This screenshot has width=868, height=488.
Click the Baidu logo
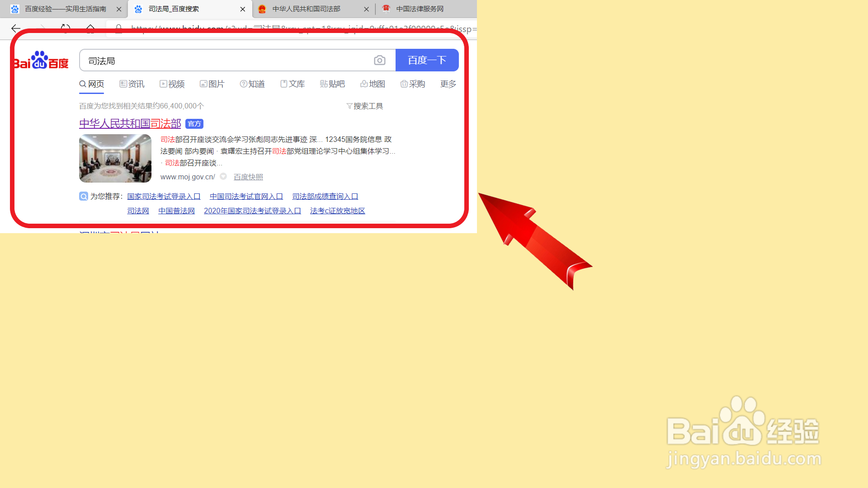pos(41,60)
